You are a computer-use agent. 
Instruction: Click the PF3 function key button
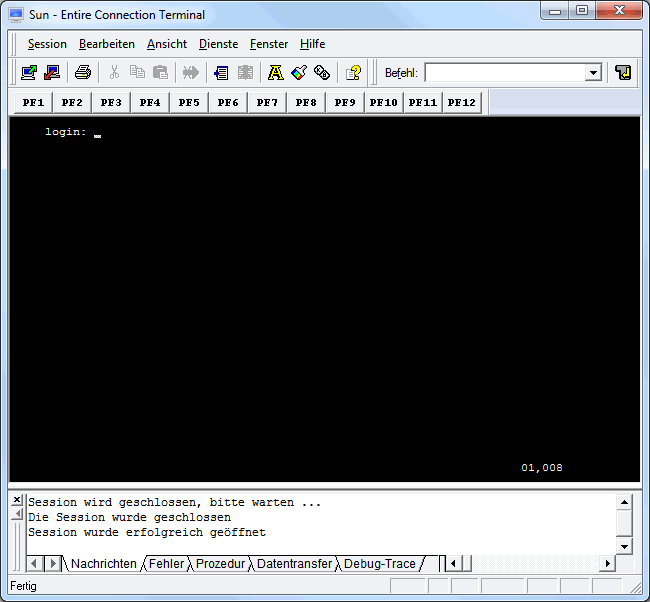tap(111, 102)
